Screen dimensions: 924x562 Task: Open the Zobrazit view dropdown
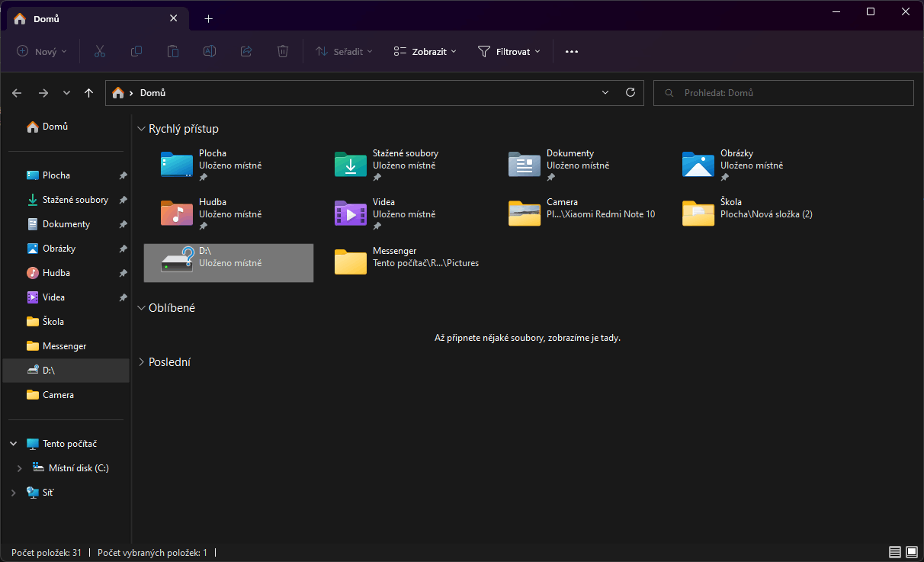tap(425, 52)
